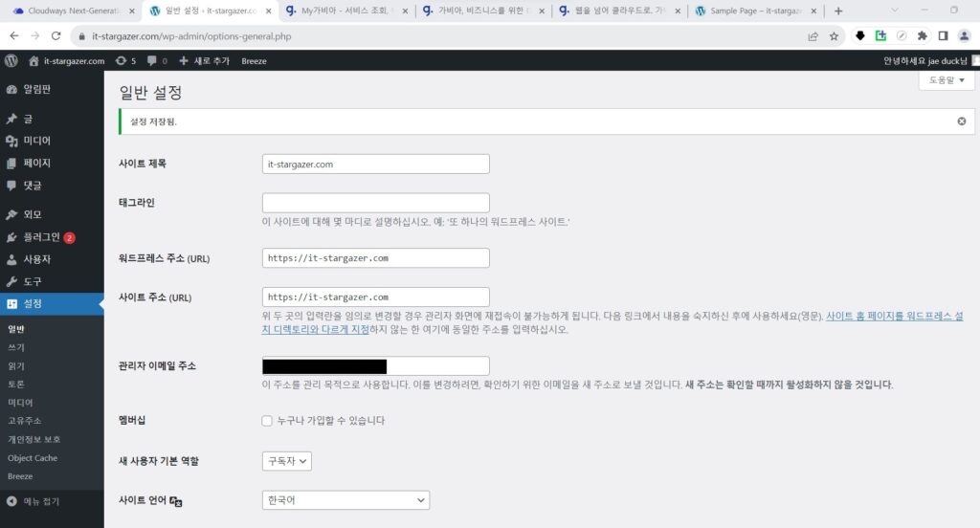980x528 pixels.
Task: Dismiss the 설정 저장됨 notice
Action: coord(961,121)
